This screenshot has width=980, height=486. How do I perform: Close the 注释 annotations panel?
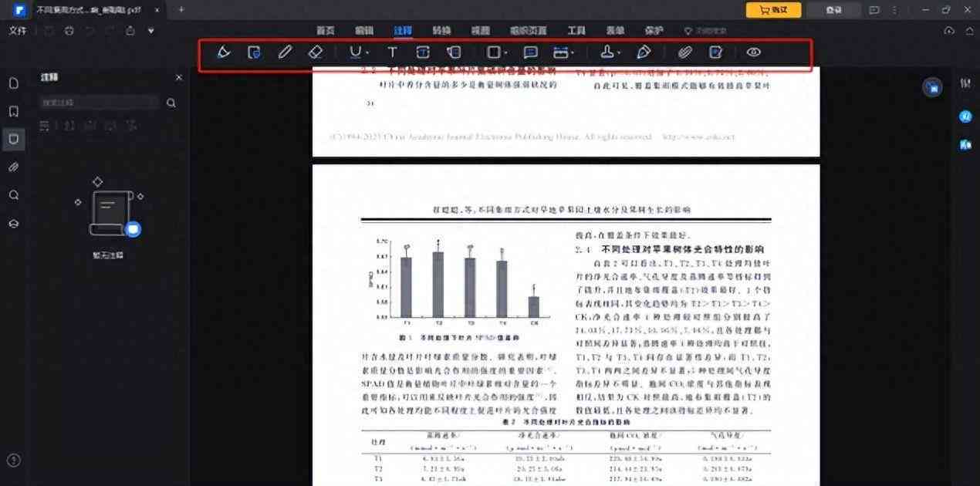pos(179,78)
